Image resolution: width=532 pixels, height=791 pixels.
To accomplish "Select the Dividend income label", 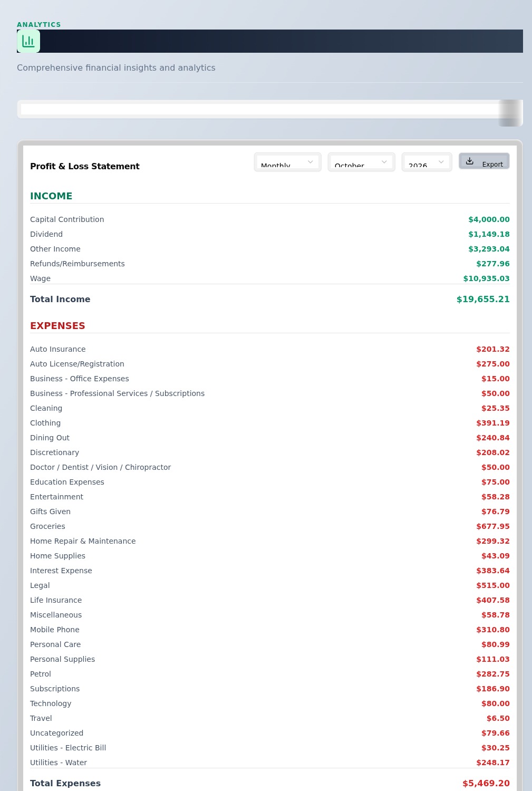I will pos(46,234).
